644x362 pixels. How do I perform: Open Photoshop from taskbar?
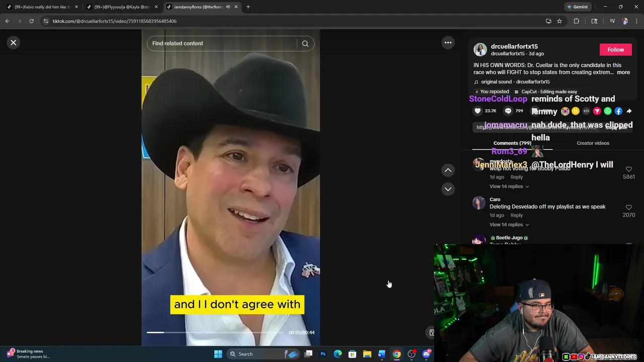point(323,354)
